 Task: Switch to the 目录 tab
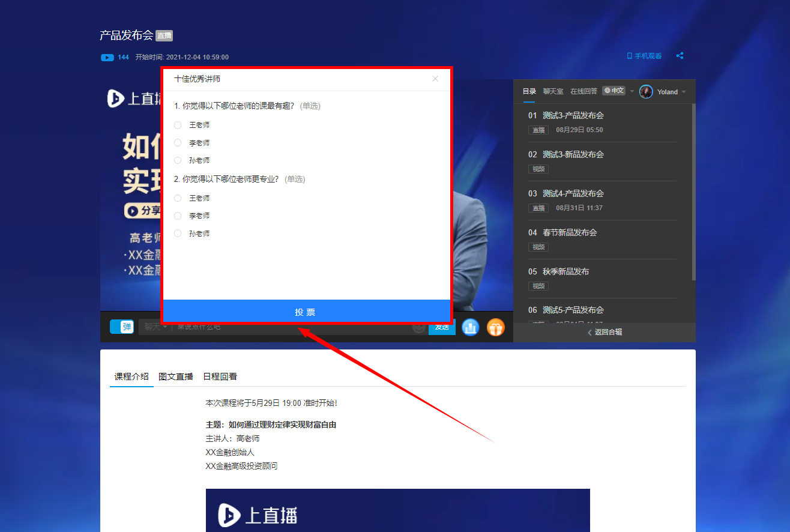[x=529, y=91]
